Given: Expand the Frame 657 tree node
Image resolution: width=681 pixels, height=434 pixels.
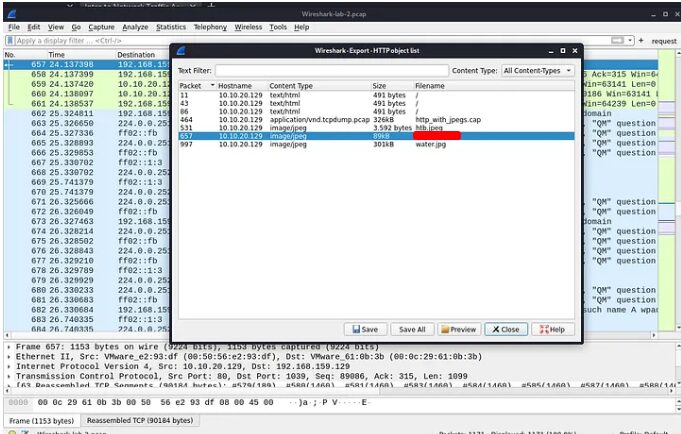Looking at the screenshot, I should click(x=9, y=345).
